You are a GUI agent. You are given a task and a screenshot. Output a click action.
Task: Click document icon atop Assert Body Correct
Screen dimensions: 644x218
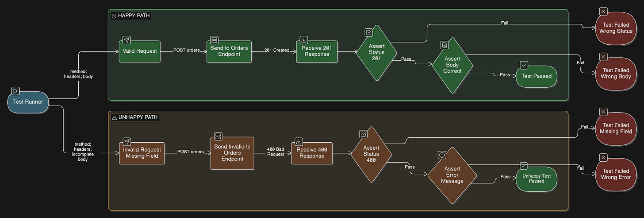click(445, 45)
